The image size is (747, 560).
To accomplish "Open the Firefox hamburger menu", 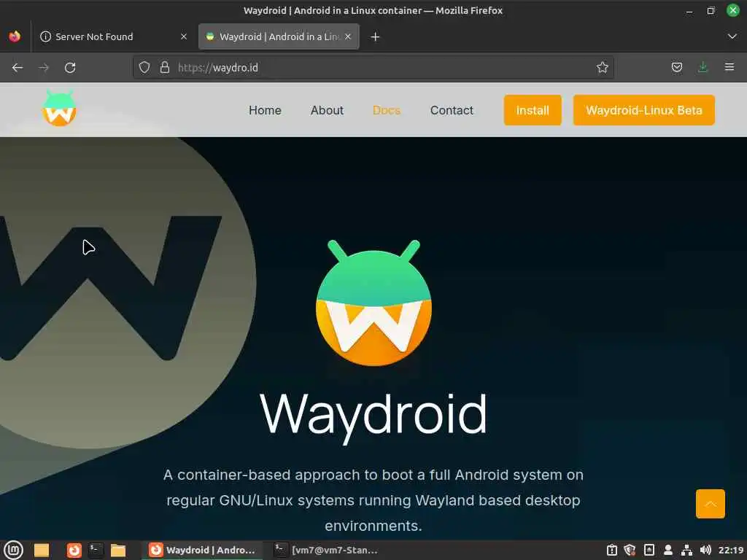I will [x=729, y=67].
